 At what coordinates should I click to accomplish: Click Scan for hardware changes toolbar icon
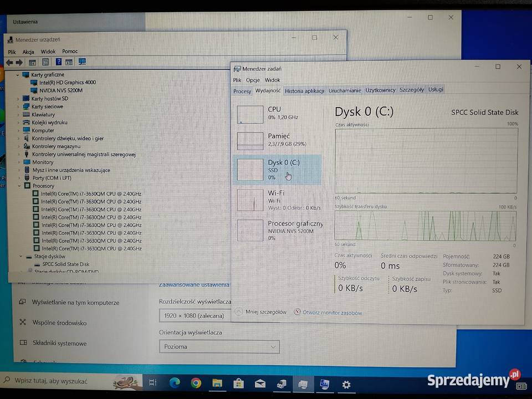point(81,62)
